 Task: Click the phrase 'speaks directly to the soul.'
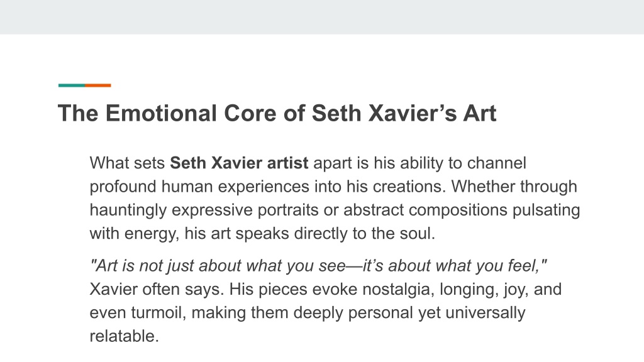[x=335, y=234]
